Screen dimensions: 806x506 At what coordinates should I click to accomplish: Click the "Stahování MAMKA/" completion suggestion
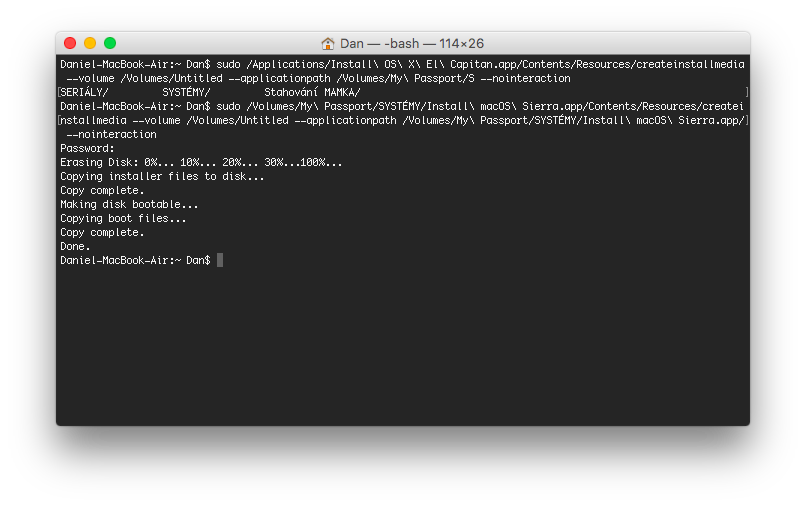[x=312, y=92]
